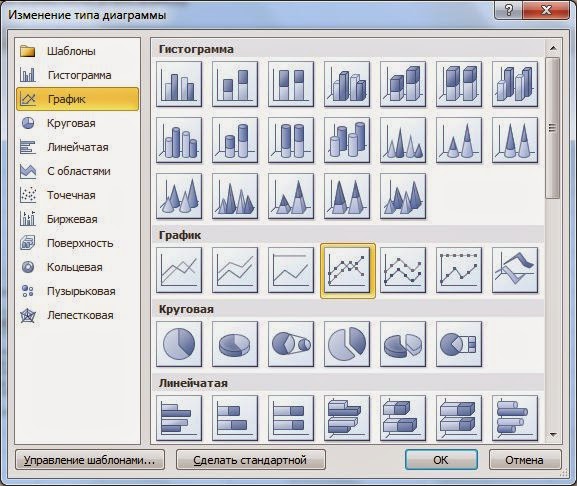Select the clustered pyramid chart thumbnail
Screen dimensions: 577x486
click(235, 196)
